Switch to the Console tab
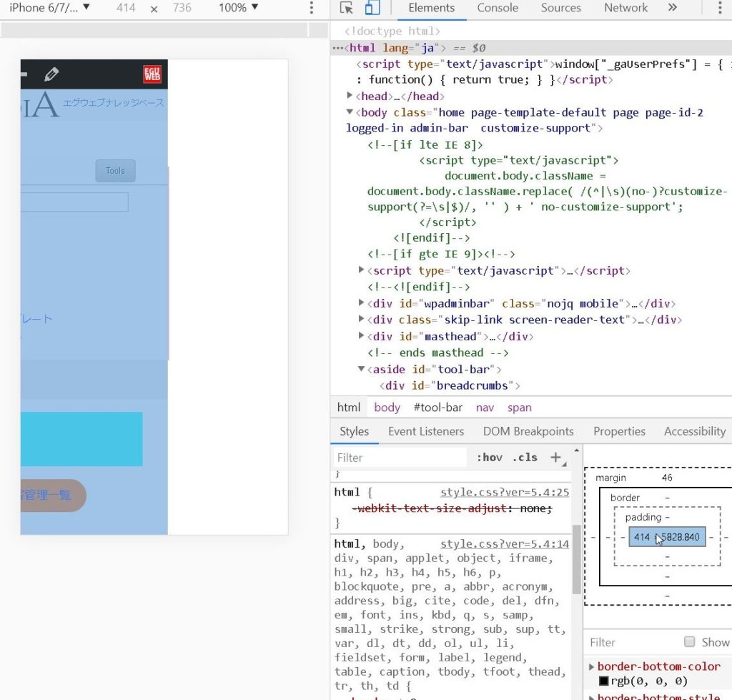 tap(498, 8)
